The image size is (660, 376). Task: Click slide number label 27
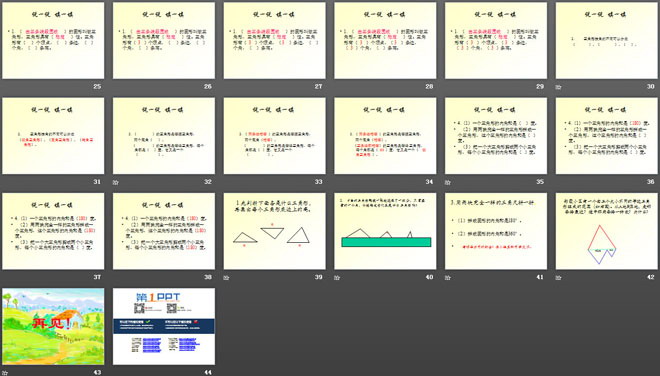coord(318,86)
